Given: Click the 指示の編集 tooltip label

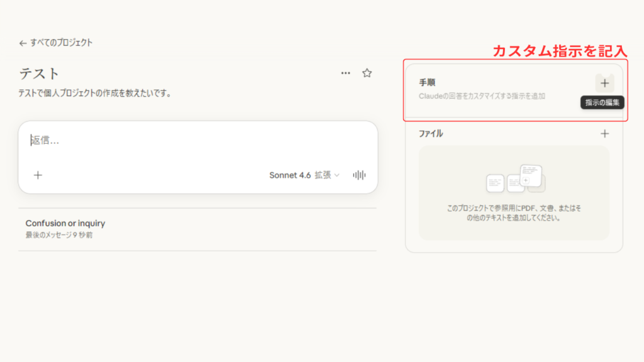Looking at the screenshot, I should click(602, 102).
